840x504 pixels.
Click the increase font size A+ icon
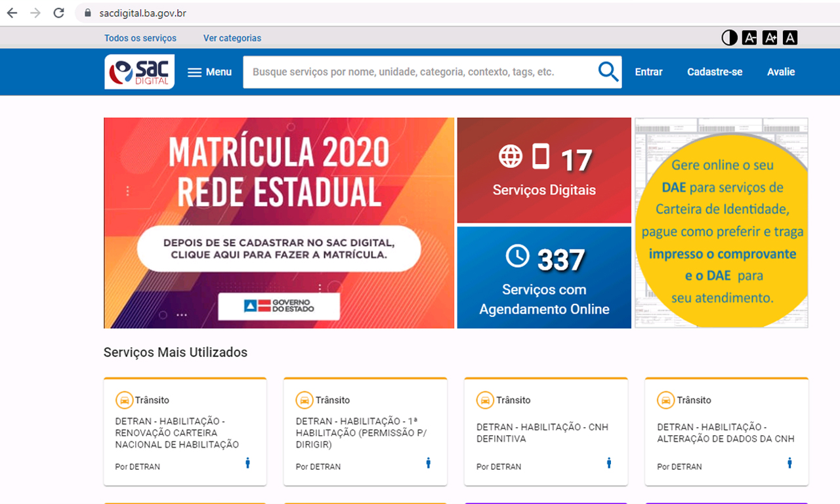770,38
